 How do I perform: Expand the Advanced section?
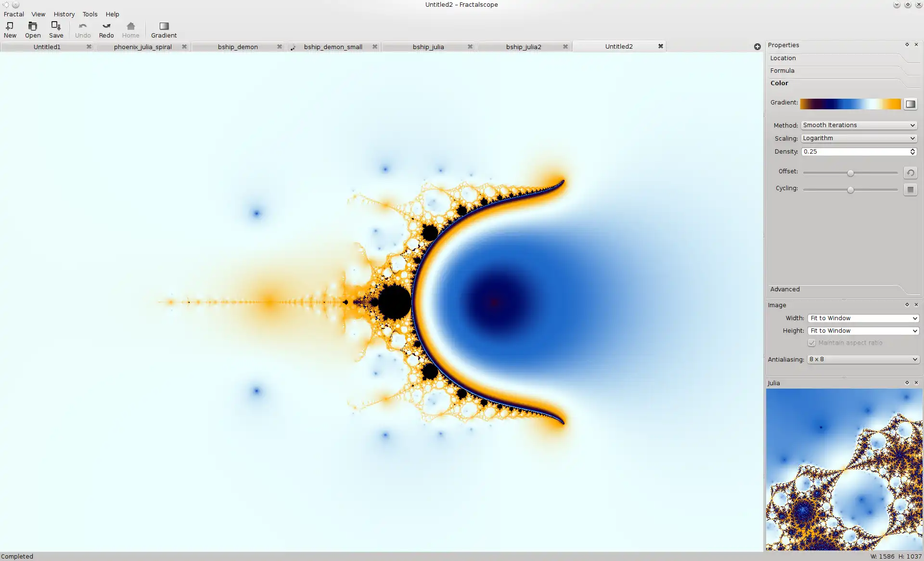click(785, 289)
